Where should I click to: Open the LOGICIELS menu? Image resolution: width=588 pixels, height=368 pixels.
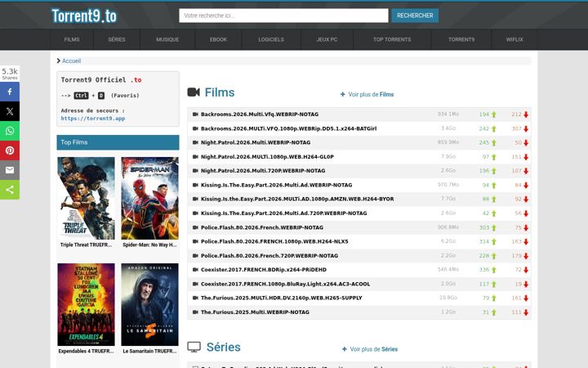tap(271, 39)
